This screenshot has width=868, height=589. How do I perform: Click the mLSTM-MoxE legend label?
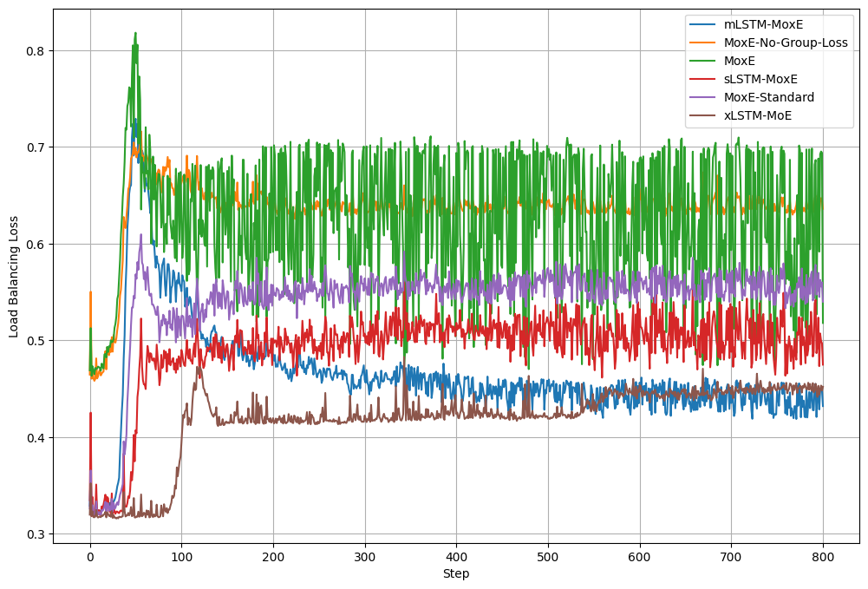click(763, 24)
